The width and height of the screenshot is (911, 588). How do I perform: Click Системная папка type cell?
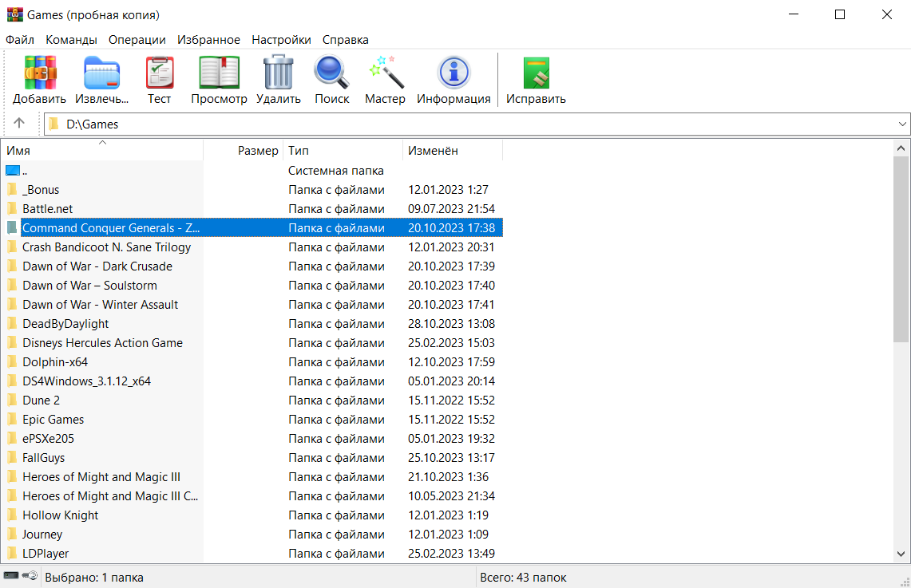pos(336,171)
